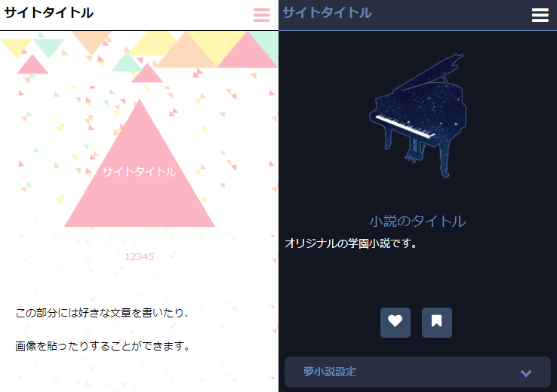
Task: Click the blue サイトタイトル header link
Action: tap(327, 13)
